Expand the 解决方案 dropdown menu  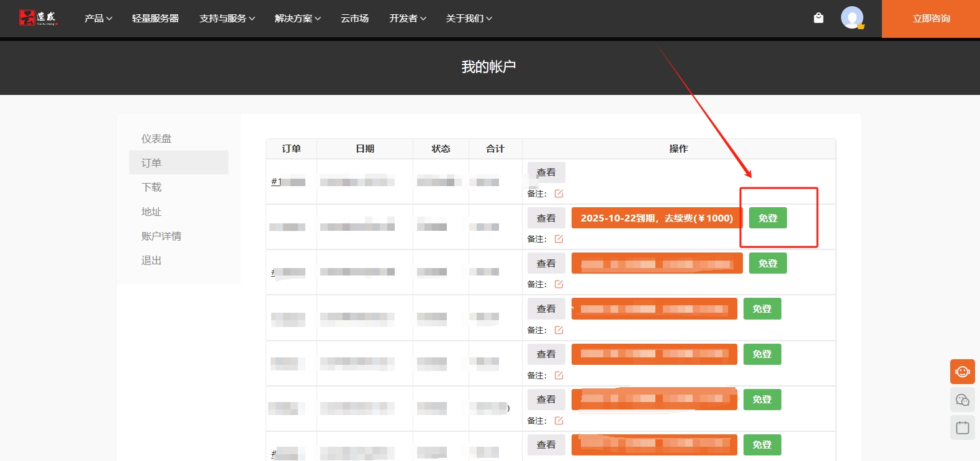pyautogui.click(x=298, y=19)
